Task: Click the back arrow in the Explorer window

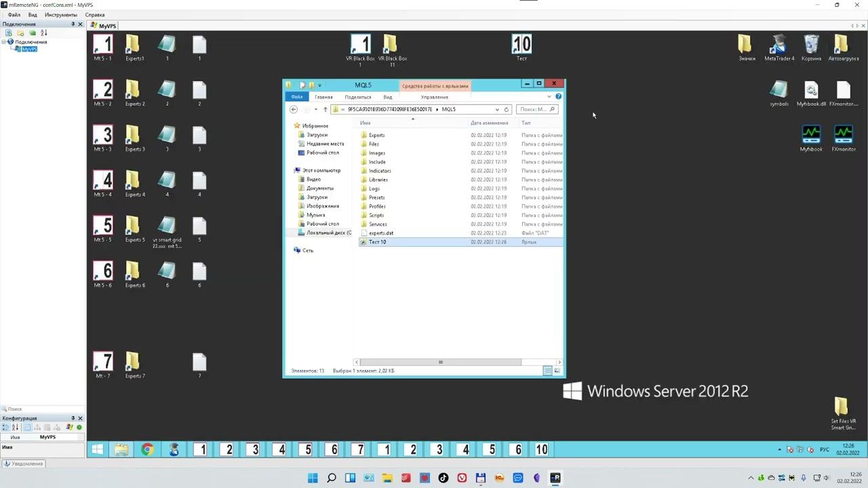Action: 294,109
